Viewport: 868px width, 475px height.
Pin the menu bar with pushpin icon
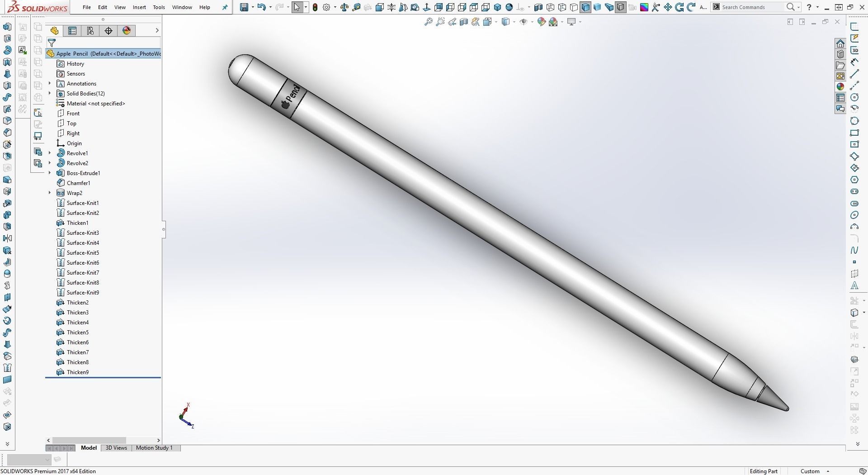pyautogui.click(x=225, y=7)
